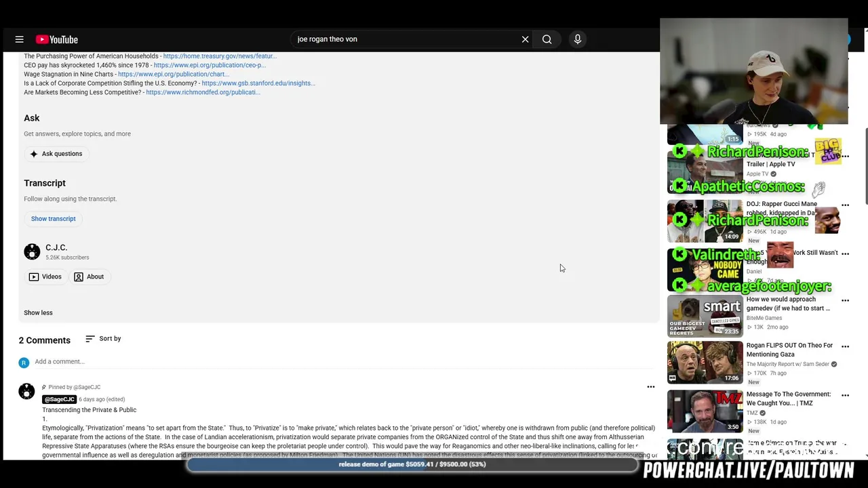Open options menu for Rogan FLIPS OUT video
868x488 pixels.
click(x=845, y=346)
